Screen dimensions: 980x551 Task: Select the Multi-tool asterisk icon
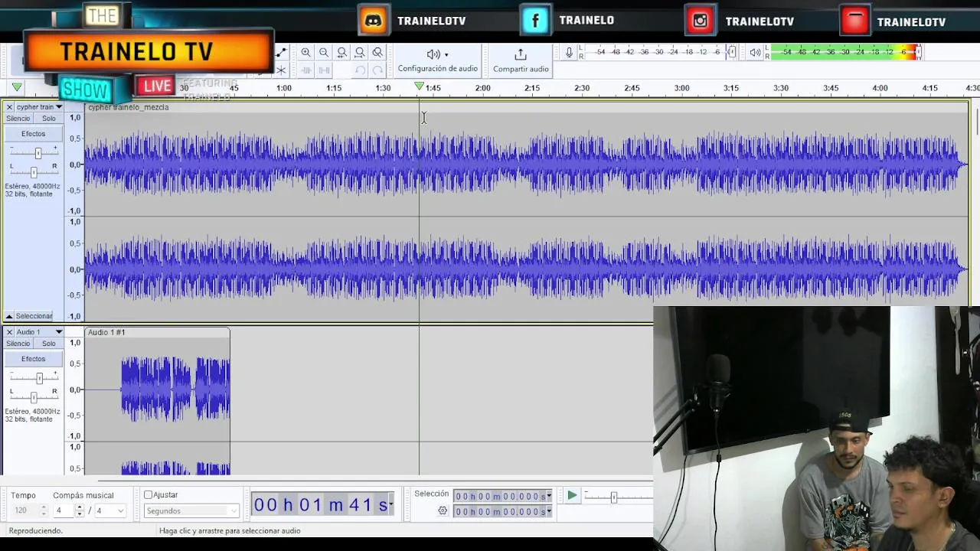click(281, 70)
